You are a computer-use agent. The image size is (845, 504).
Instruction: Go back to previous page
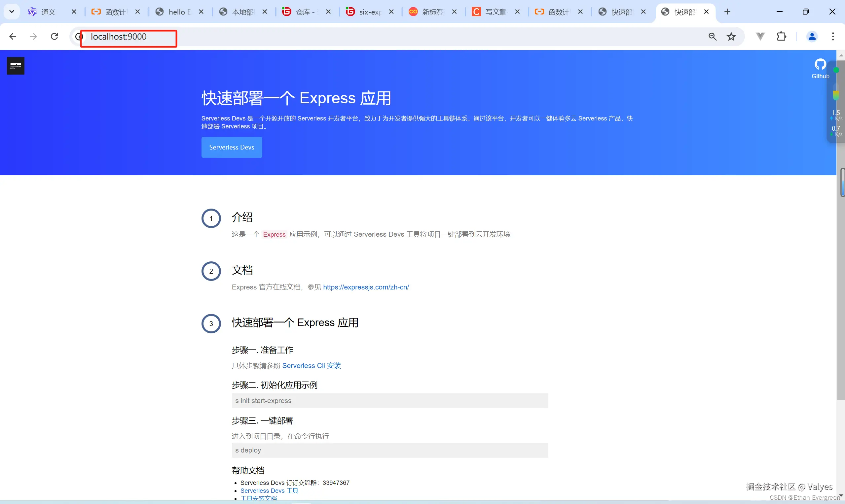coord(13,36)
